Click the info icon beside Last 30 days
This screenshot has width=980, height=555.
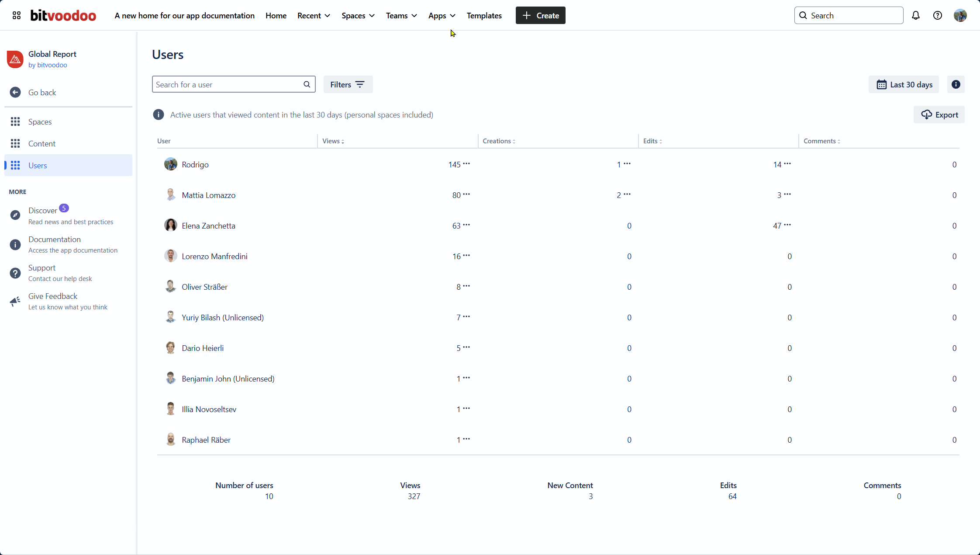956,84
